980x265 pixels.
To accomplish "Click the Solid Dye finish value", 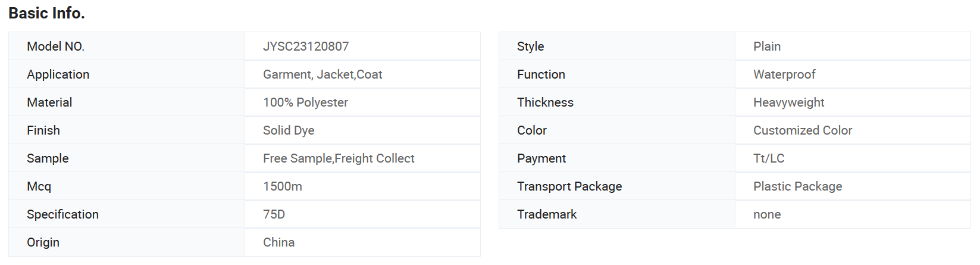I will pyautogui.click(x=289, y=130).
